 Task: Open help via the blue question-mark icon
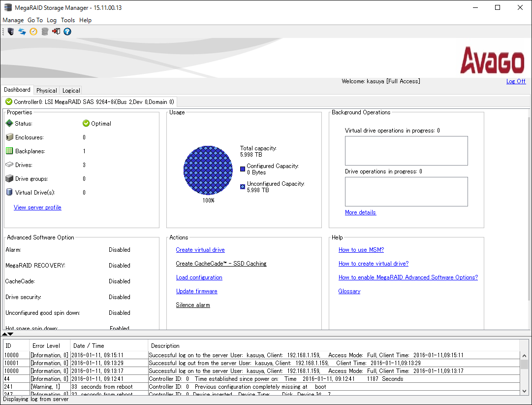[67, 32]
